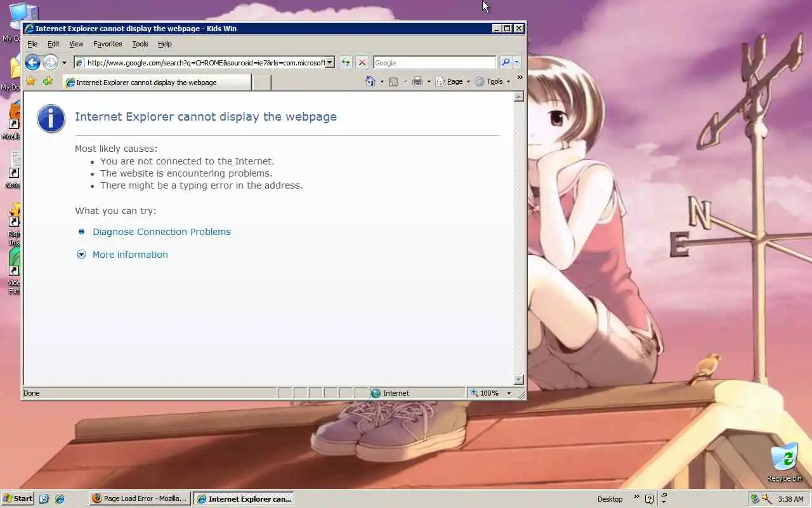Expand More information arrow icon

[x=81, y=255]
